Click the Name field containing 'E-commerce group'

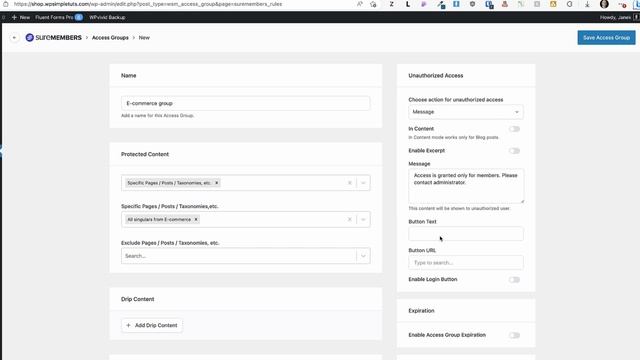(x=245, y=103)
